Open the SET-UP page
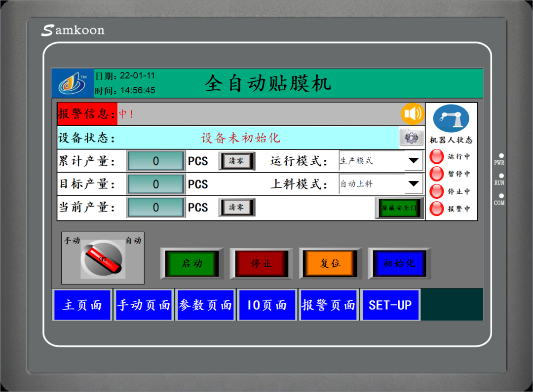 390,305
